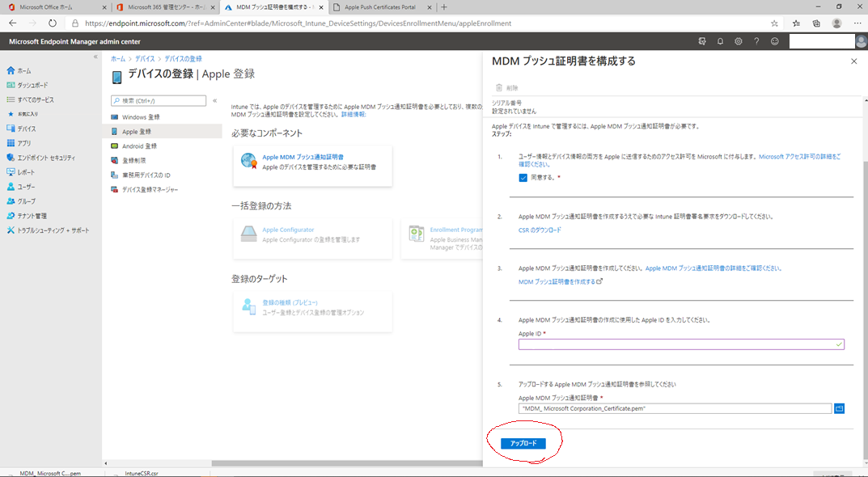Viewport: 868px width, 477px height.
Task: Click ホーム breadcrumb link
Action: [x=118, y=59]
